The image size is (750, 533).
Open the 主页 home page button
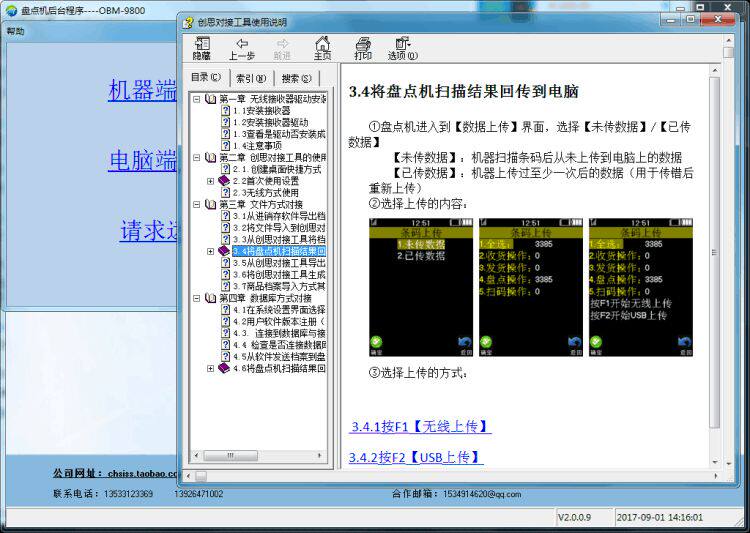pos(322,49)
